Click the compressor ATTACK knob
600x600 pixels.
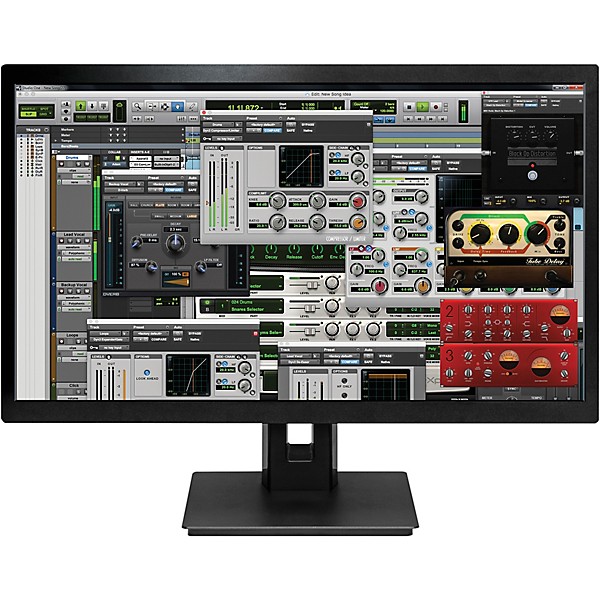[318, 201]
